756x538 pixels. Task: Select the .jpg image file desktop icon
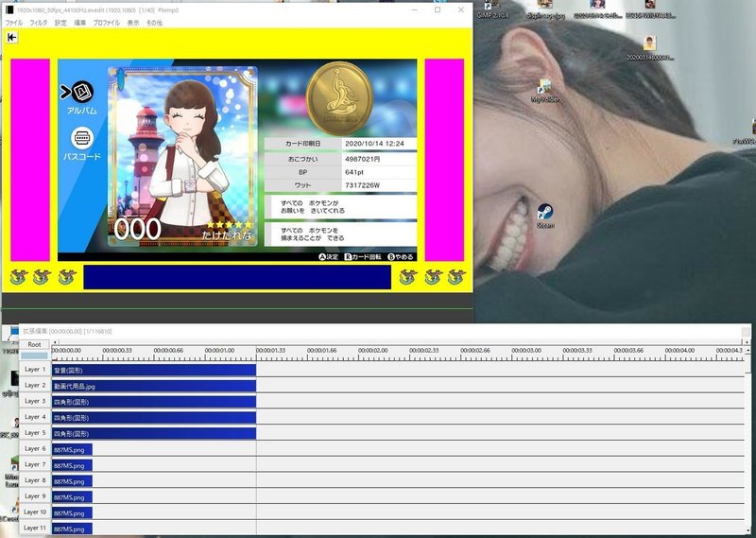click(x=545, y=9)
